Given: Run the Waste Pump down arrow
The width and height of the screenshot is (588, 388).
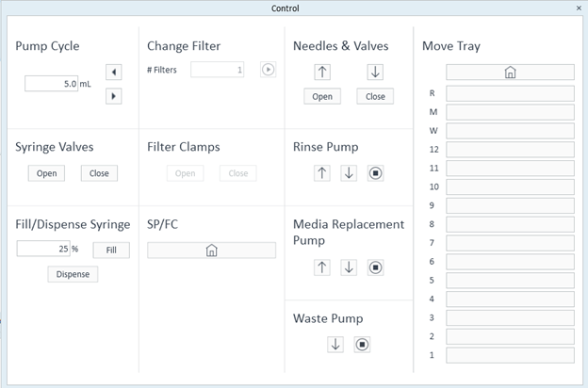Looking at the screenshot, I should tap(335, 345).
